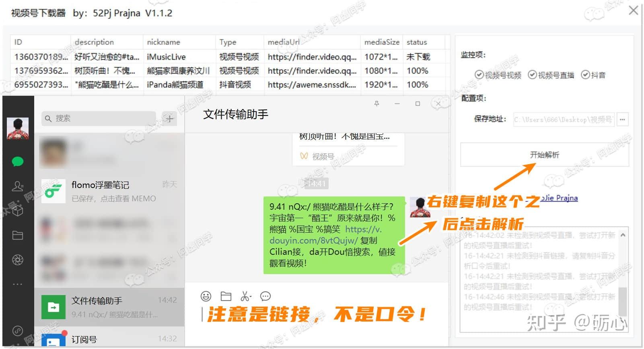The height and width of the screenshot is (349, 644).
Task: Sort by mediaSize column header
Action: 382,42
